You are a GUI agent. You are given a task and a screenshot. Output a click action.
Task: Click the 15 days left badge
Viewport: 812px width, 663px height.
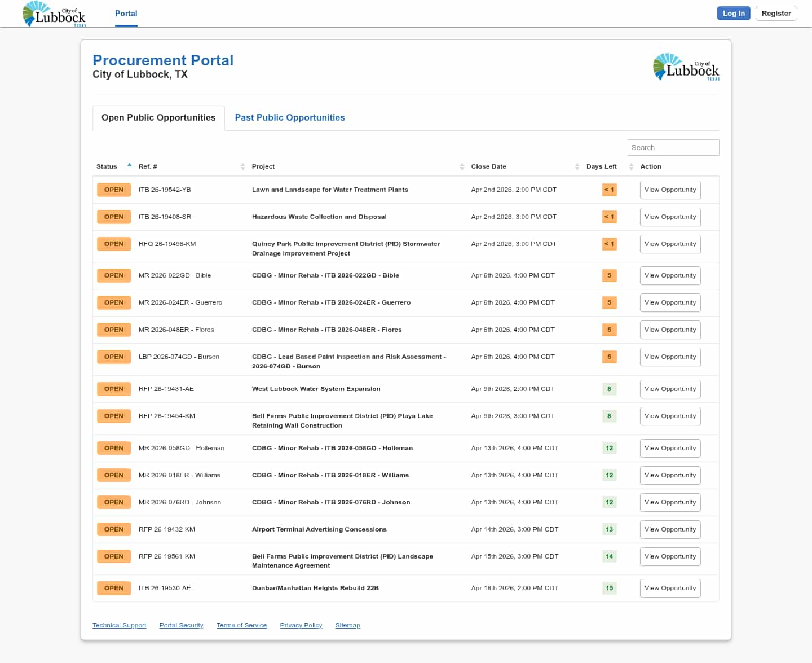(x=609, y=589)
